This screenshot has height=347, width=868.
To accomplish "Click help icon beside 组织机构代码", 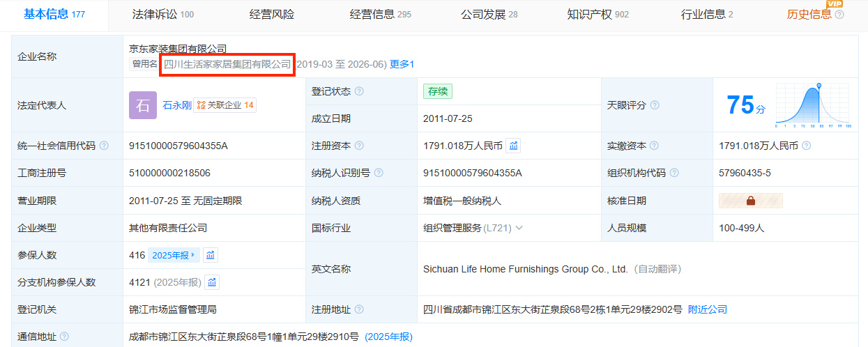I will [674, 173].
